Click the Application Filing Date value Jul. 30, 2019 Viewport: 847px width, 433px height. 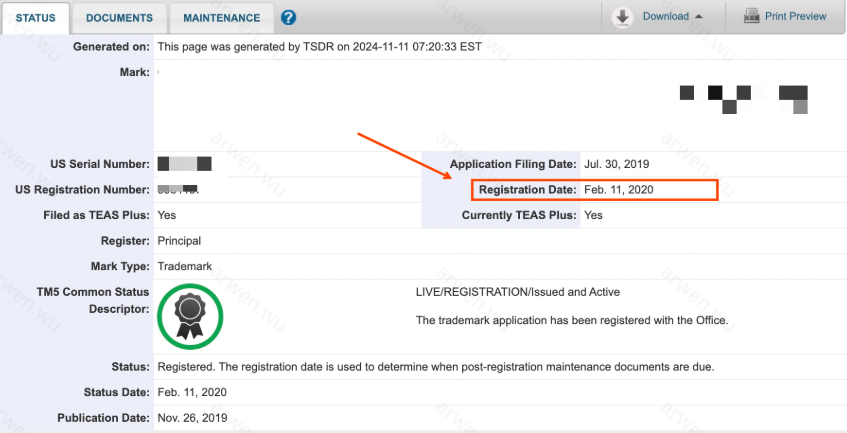tap(616, 164)
